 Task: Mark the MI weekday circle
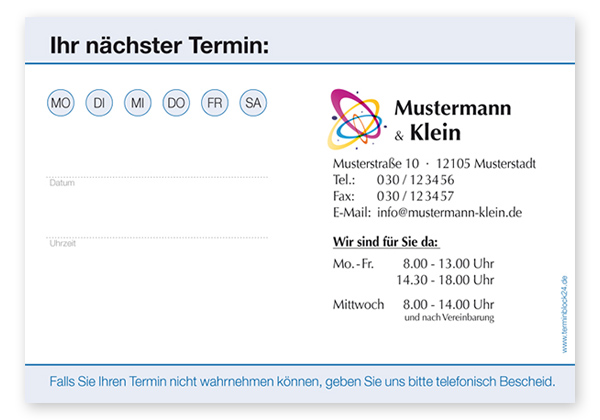[137, 102]
